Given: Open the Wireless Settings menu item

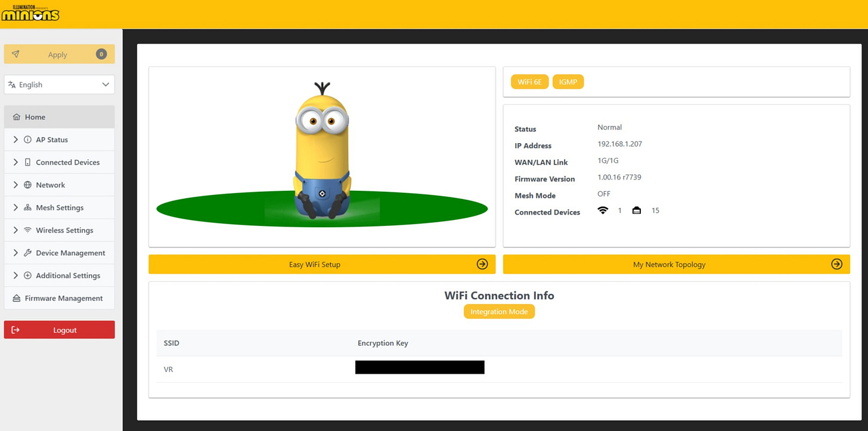Looking at the screenshot, I should (59, 230).
